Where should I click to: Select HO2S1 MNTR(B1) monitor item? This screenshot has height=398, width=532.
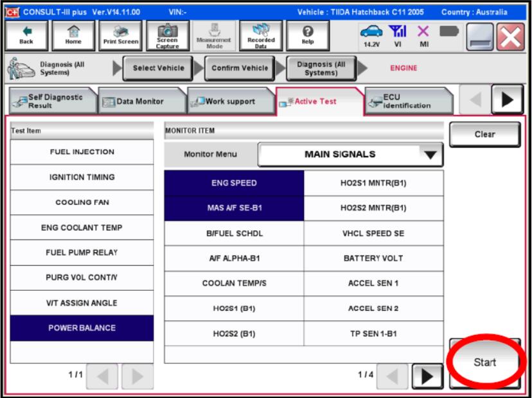(x=373, y=183)
